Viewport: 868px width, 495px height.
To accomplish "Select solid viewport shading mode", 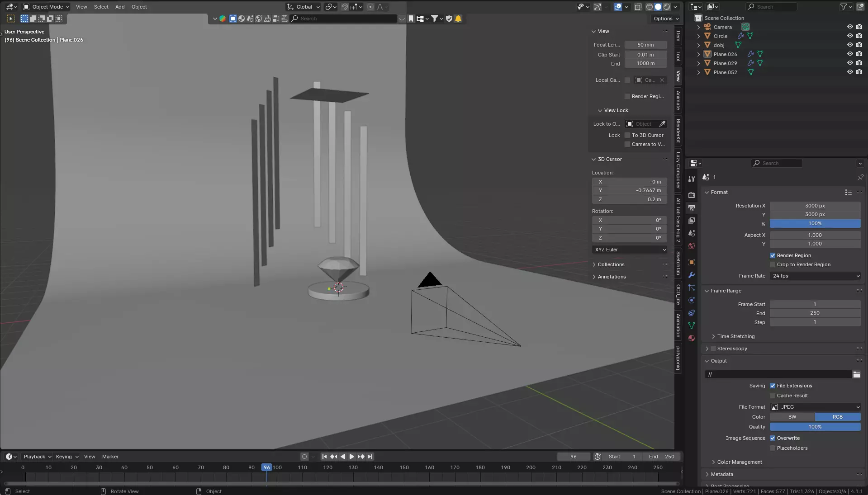I will tap(658, 7).
